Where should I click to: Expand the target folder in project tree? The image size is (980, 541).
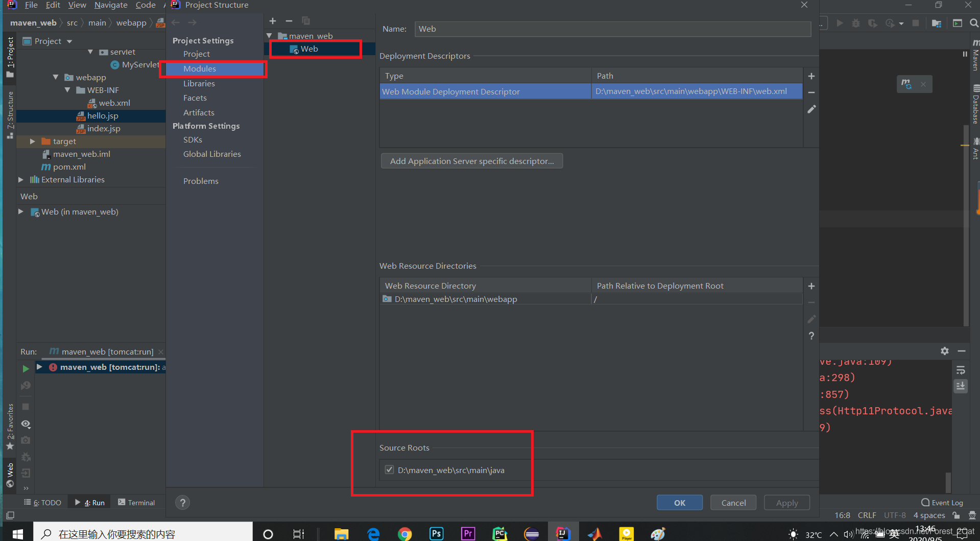pos(32,141)
